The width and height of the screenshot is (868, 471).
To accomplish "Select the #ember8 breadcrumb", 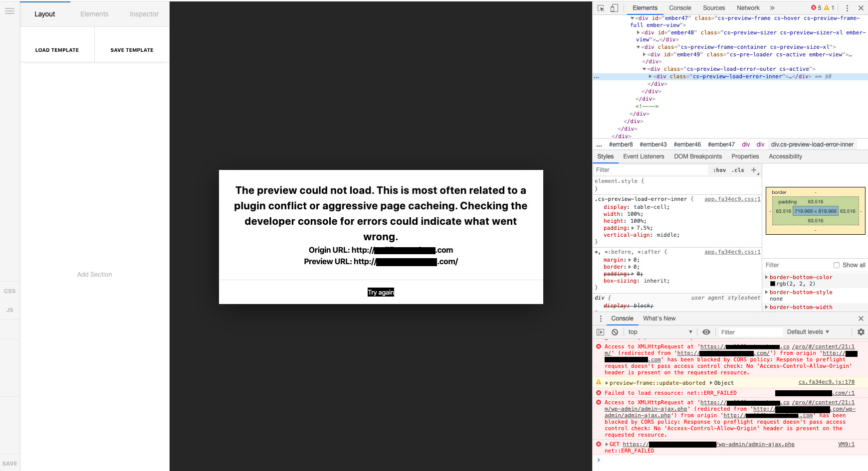I will (621, 145).
